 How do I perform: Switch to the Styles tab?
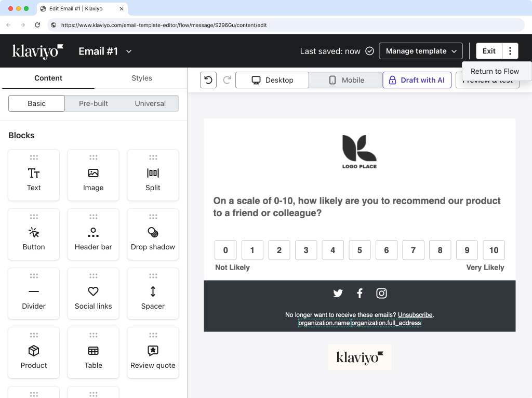pos(141,78)
